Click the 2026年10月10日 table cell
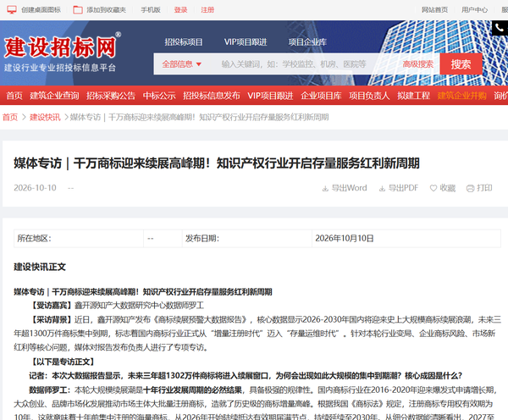Viewport: 508px width, 420px height. [406, 239]
